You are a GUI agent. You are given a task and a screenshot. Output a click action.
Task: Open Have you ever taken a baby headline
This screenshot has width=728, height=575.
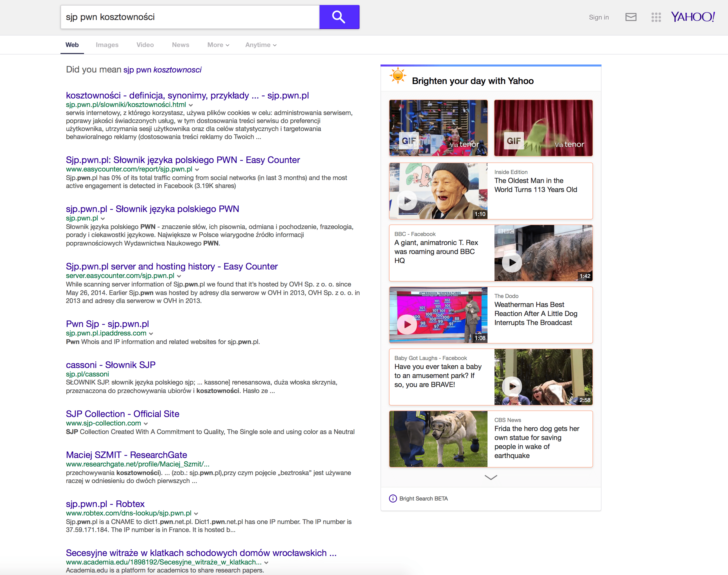click(438, 375)
